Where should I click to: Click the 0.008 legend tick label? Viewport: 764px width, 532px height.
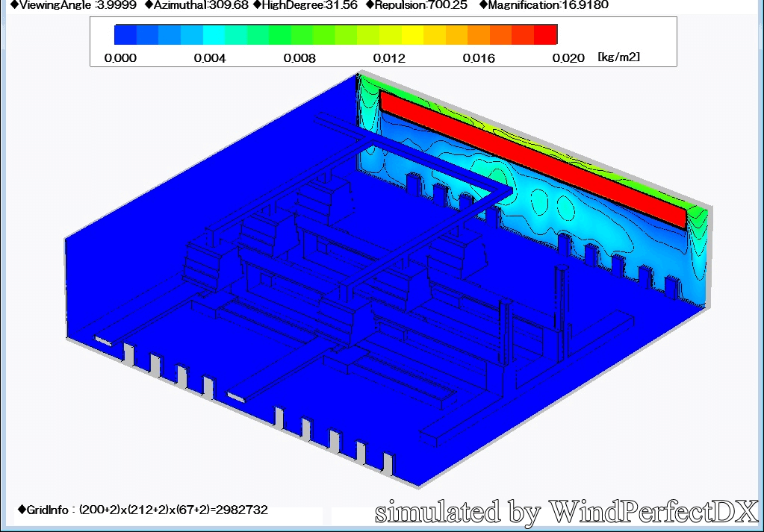point(299,58)
